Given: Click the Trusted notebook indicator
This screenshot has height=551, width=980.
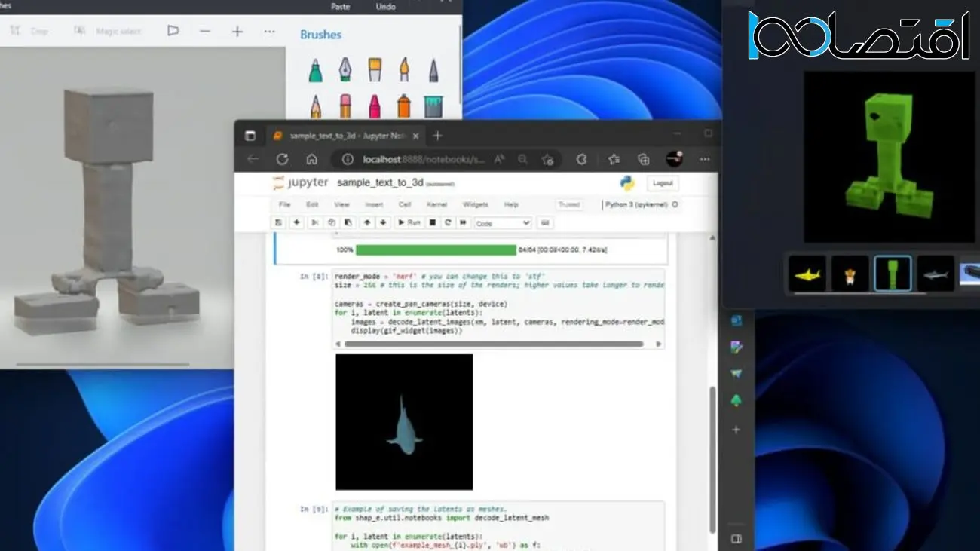Looking at the screenshot, I should (569, 204).
